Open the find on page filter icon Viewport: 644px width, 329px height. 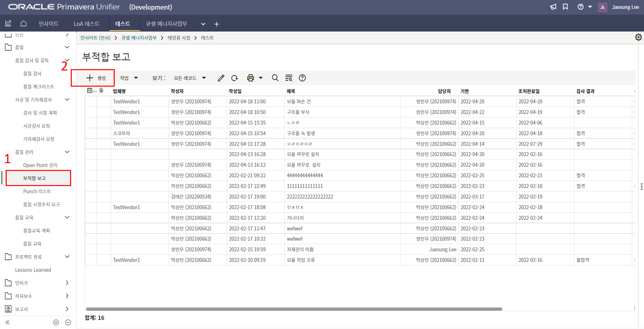(288, 78)
